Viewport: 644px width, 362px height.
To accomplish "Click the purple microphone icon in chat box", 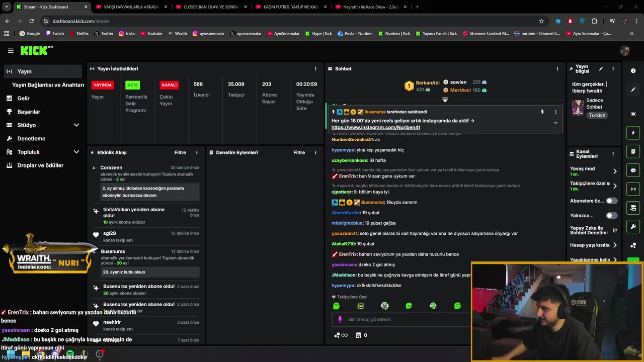I will pyautogui.click(x=340, y=319).
